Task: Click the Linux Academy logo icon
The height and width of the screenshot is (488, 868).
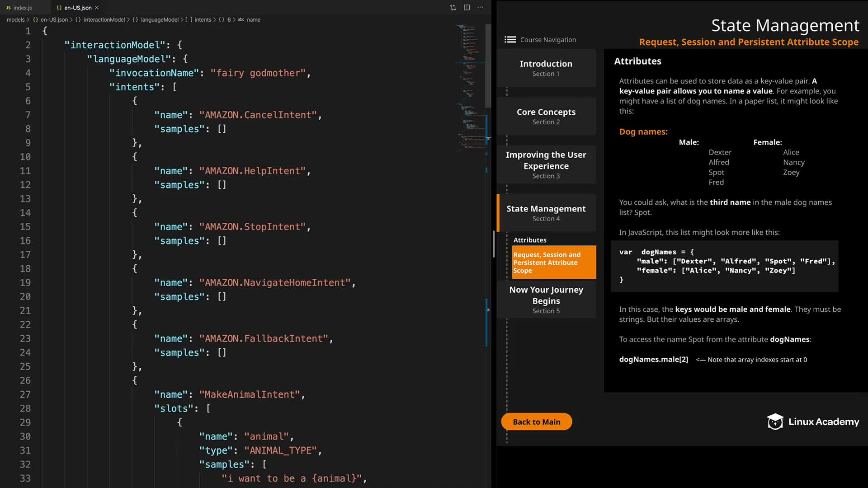Action: (775, 422)
